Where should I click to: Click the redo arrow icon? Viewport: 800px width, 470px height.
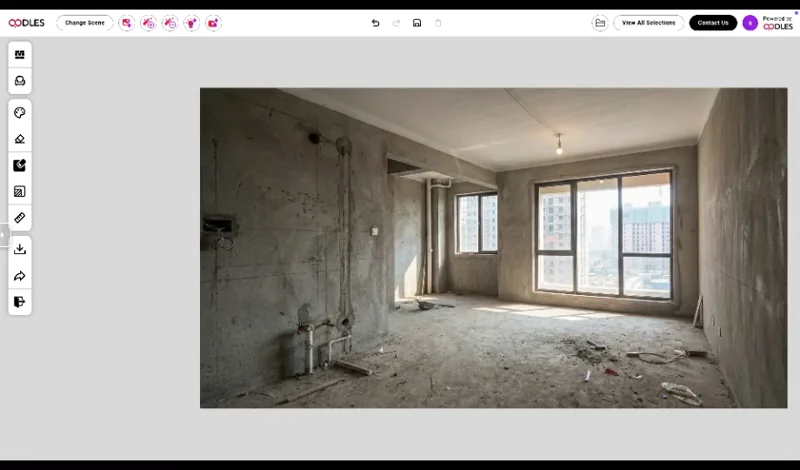tap(396, 23)
